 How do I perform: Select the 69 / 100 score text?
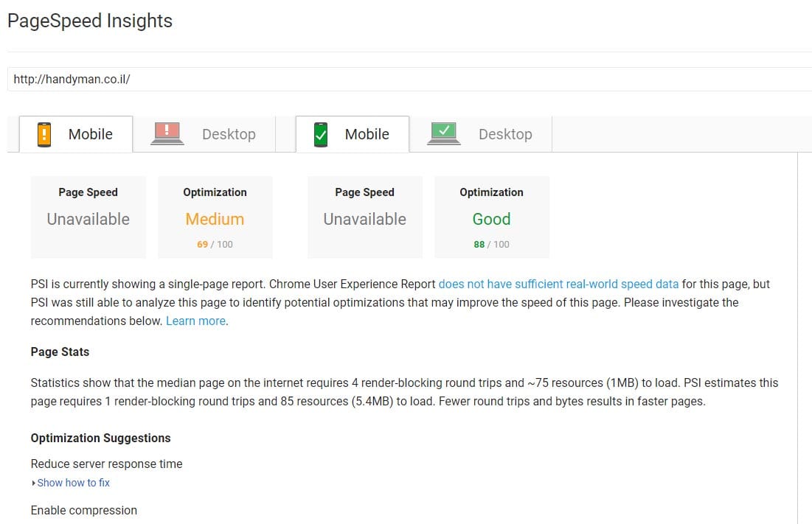click(x=215, y=244)
